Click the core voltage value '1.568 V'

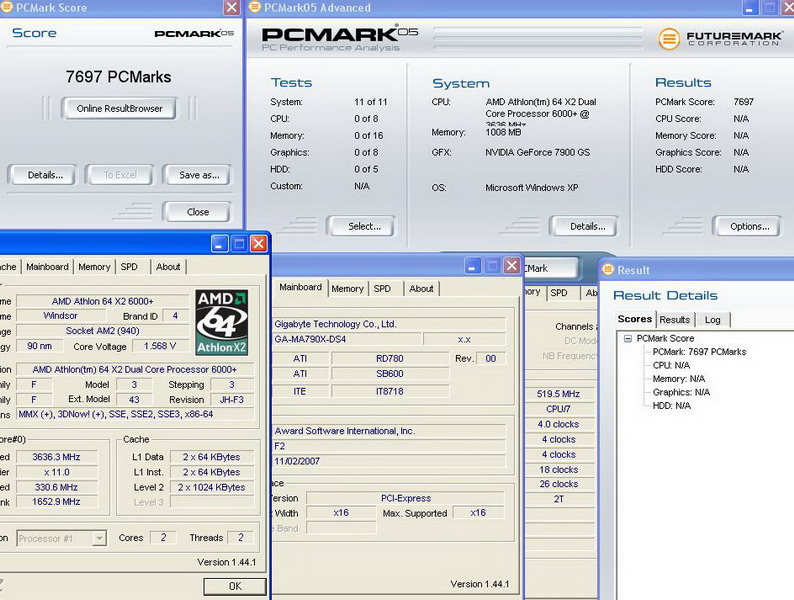(160, 346)
